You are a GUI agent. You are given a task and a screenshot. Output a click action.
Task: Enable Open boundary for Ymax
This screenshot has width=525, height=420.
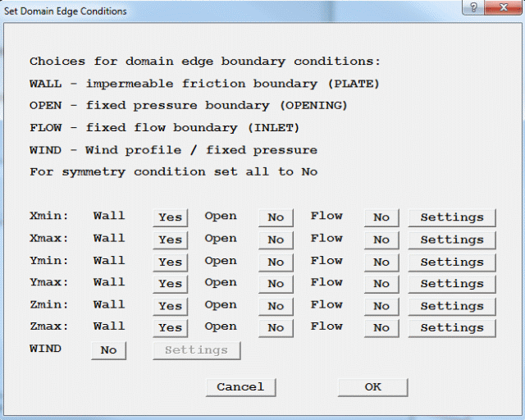pos(276,283)
